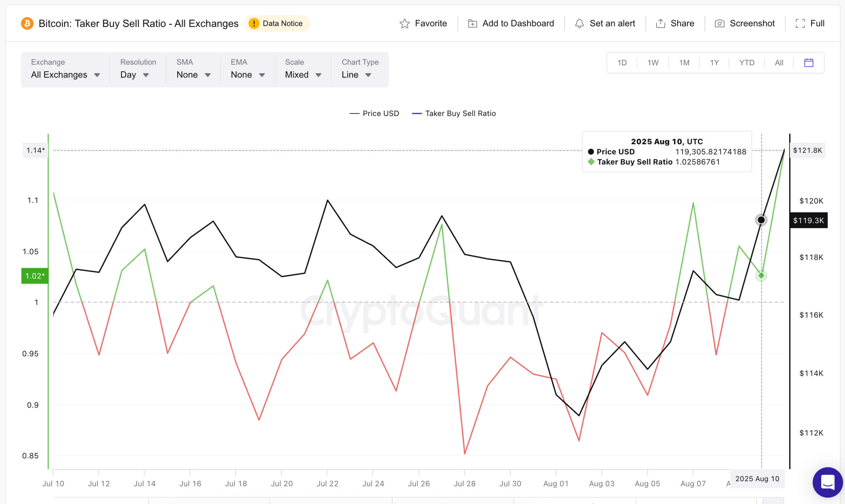This screenshot has height=504, width=845.
Task: Click the orange Bitcoin logo icon
Action: point(27,23)
